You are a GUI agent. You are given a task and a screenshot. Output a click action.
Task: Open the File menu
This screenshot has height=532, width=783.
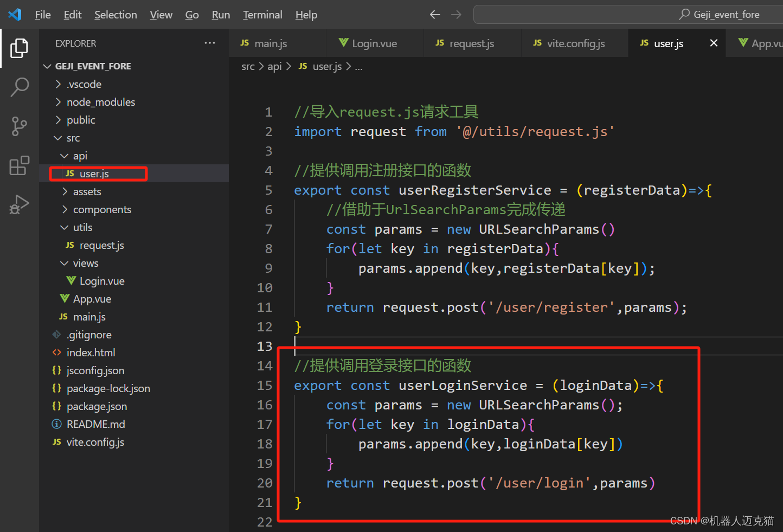(x=43, y=15)
